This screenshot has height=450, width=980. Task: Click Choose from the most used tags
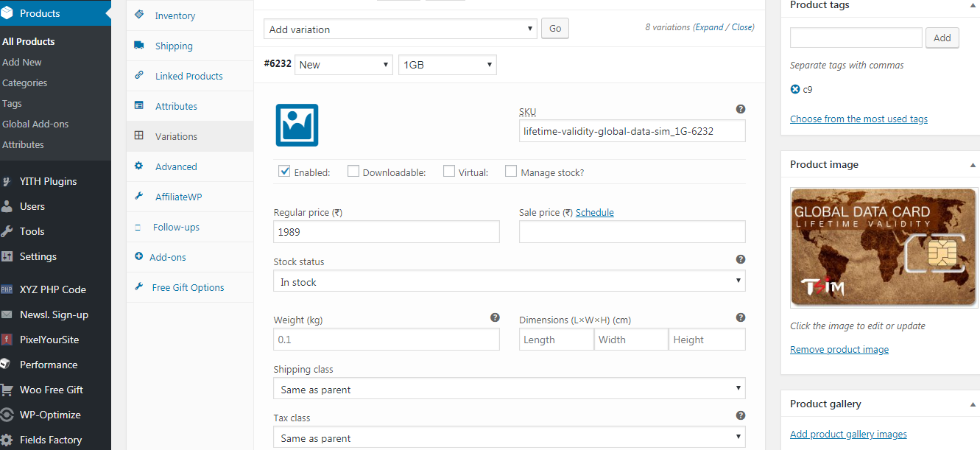[859, 119]
